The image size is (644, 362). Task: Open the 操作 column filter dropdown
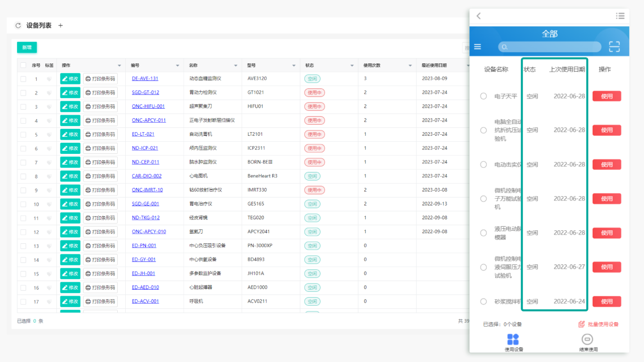pyautogui.click(x=119, y=66)
